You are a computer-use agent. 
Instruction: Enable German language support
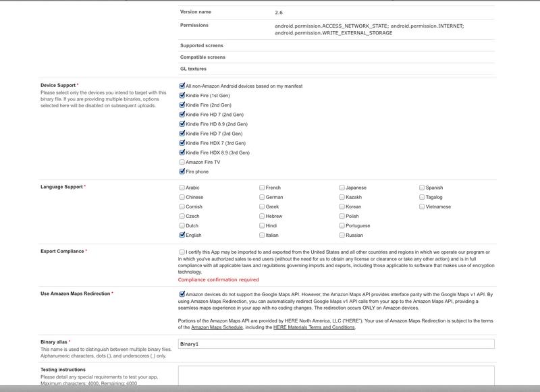pyautogui.click(x=262, y=197)
